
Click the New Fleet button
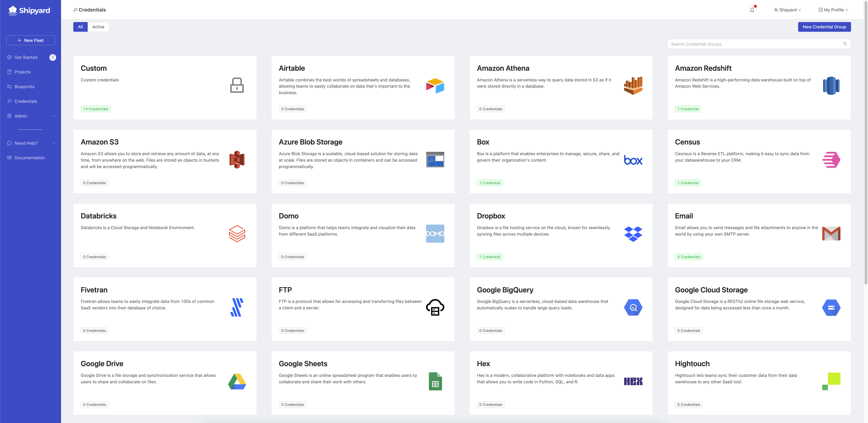30,40
